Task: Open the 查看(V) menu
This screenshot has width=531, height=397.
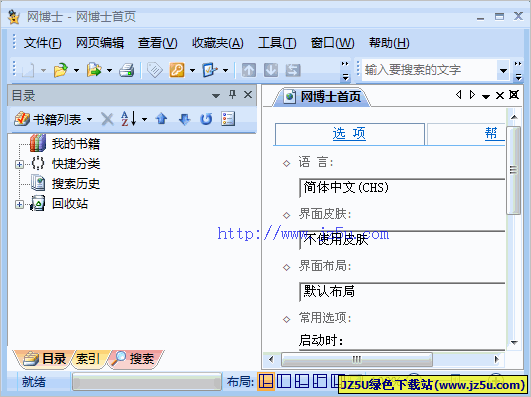Action: pyautogui.click(x=157, y=43)
